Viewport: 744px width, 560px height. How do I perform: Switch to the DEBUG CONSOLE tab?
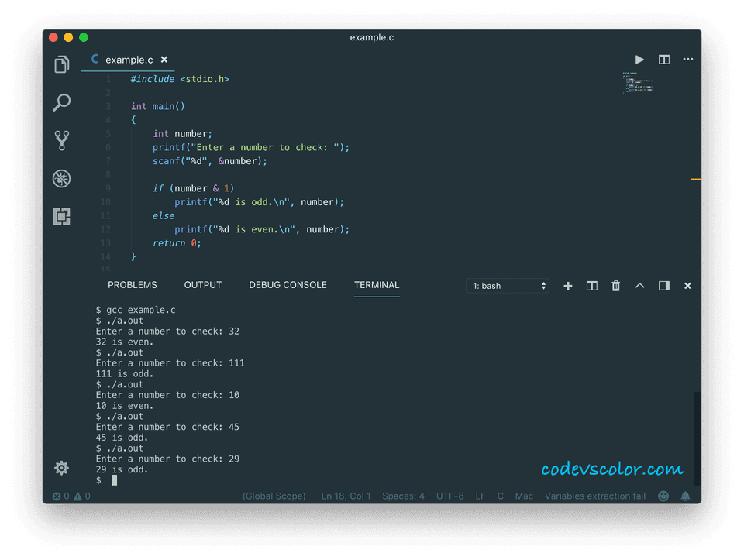(288, 284)
